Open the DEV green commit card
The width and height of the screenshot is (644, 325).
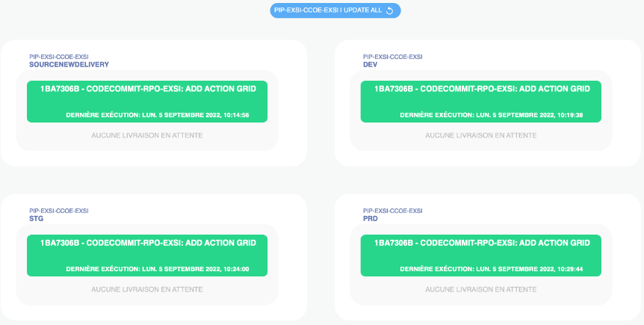(x=481, y=102)
